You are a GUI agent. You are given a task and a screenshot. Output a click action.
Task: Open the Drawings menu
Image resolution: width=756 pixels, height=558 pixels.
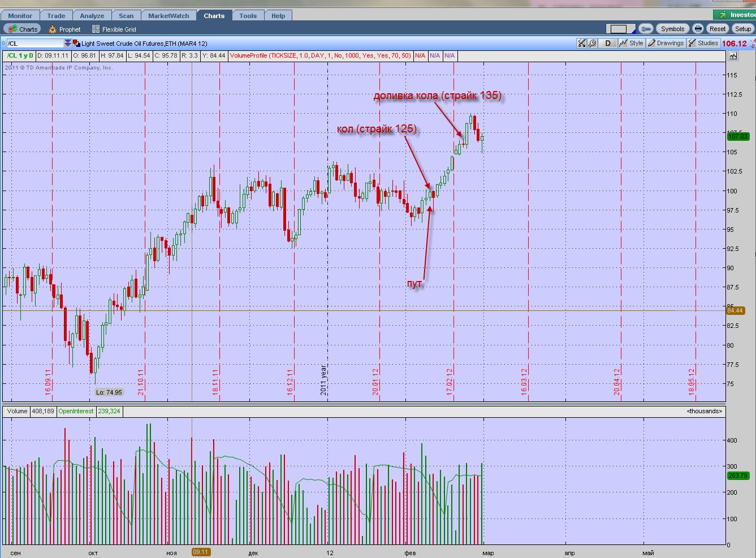pos(666,44)
